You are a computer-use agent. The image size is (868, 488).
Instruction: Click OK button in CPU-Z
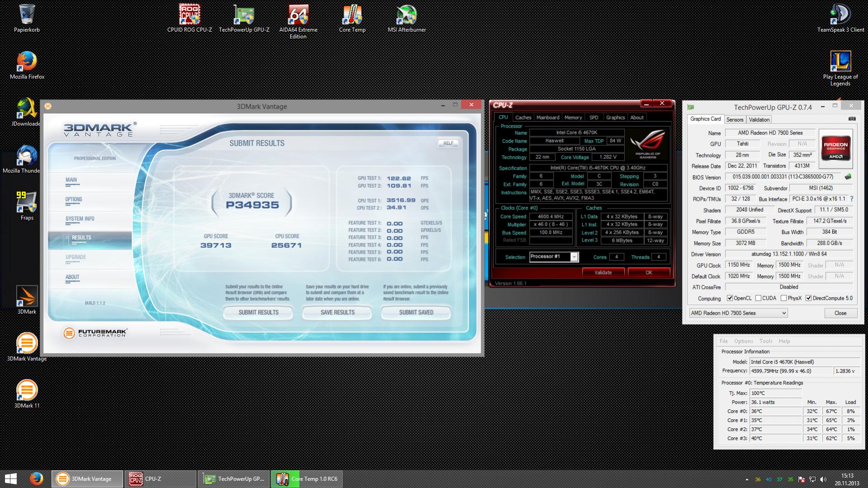649,272
